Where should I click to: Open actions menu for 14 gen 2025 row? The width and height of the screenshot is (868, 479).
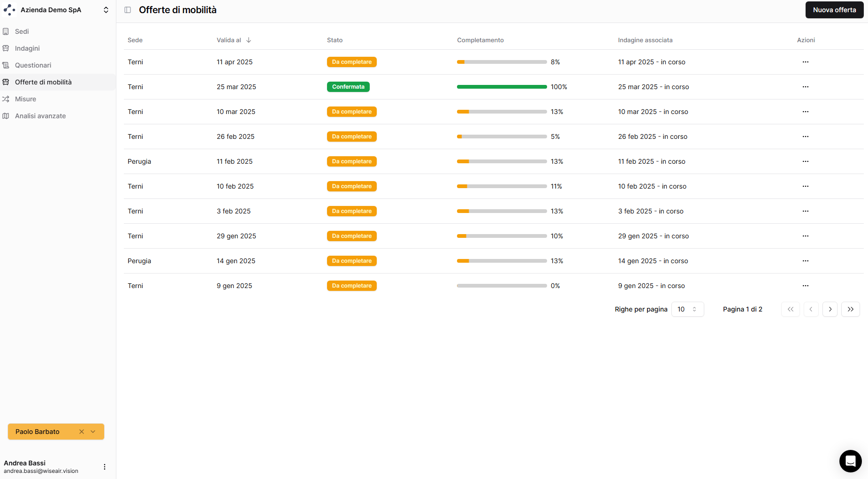(x=806, y=261)
